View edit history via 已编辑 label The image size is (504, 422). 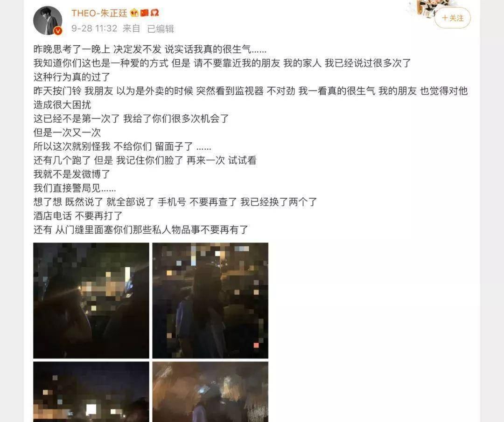tap(161, 29)
